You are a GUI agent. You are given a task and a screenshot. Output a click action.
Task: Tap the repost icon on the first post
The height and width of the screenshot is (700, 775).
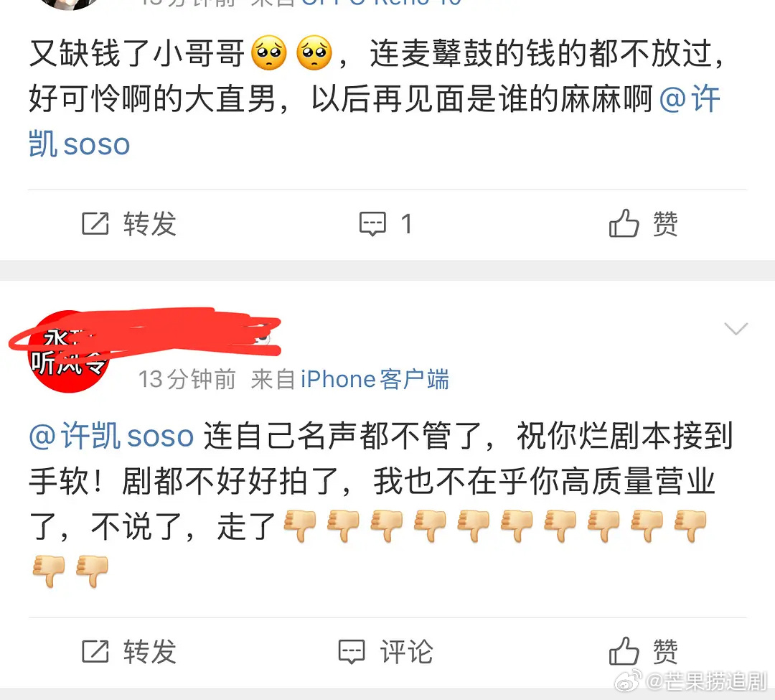(95, 223)
